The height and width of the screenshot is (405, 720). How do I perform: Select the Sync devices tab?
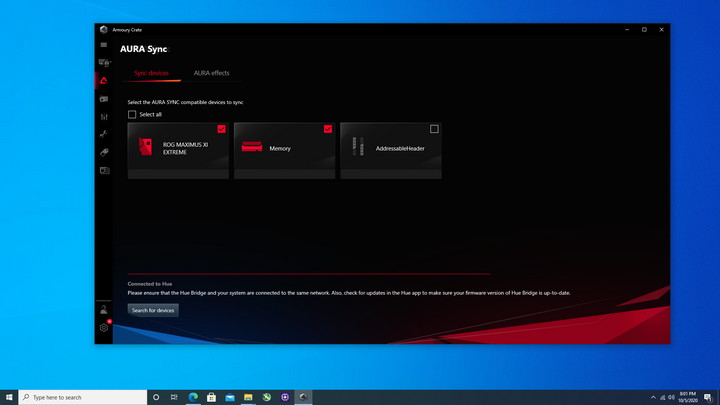pos(151,73)
